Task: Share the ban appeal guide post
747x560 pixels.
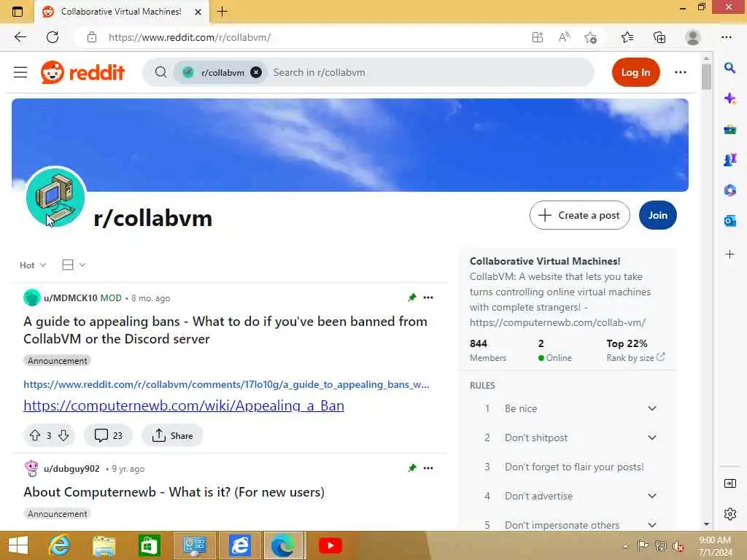Action: (x=172, y=435)
